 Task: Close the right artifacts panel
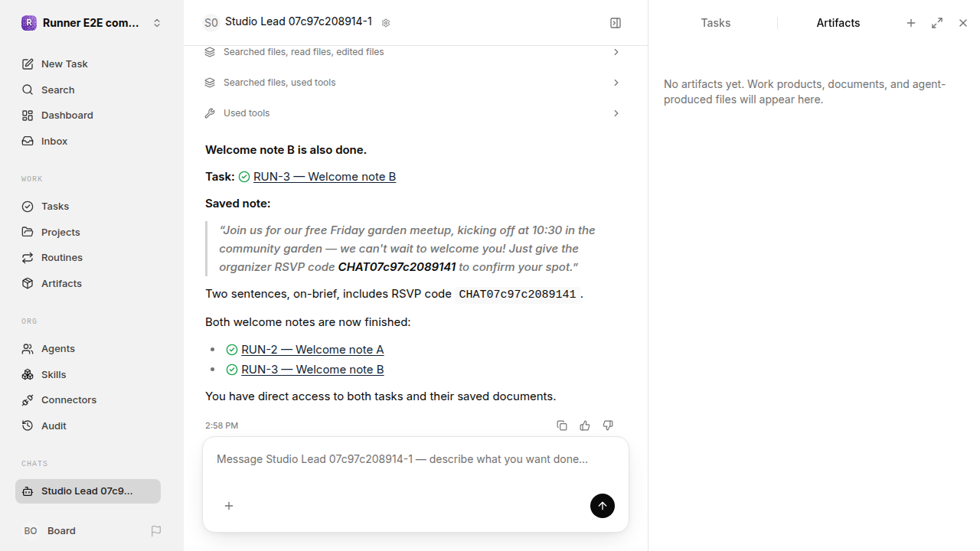[x=963, y=23]
